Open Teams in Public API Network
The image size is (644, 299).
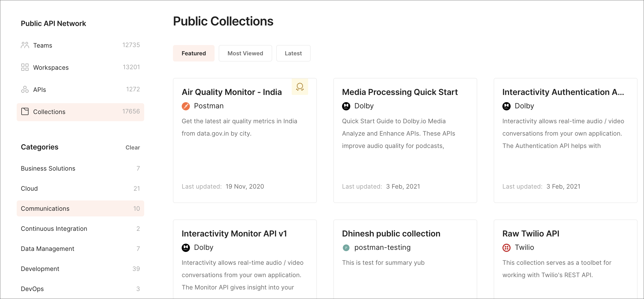pos(80,45)
